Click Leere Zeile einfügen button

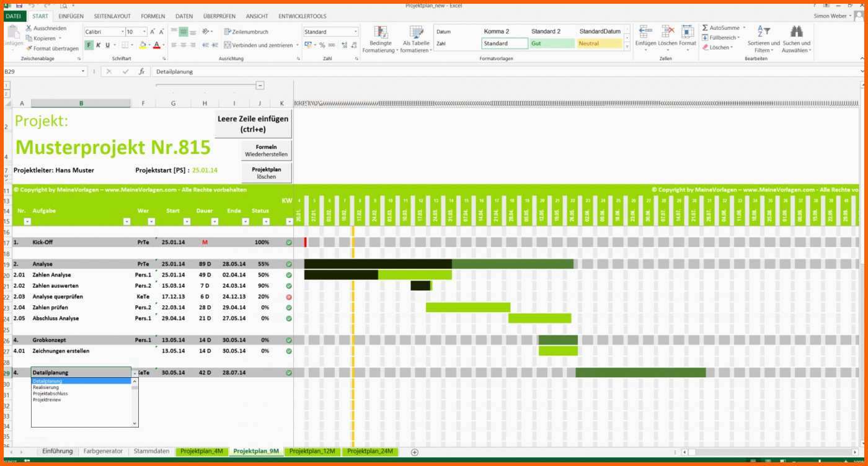253,124
